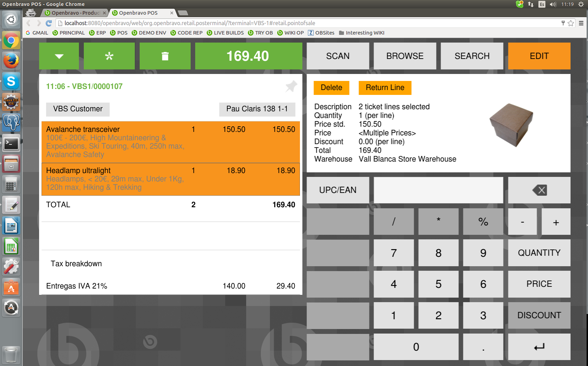Open the Pau Claris 138 1-1 address selector
The image size is (588, 366).
257,109
